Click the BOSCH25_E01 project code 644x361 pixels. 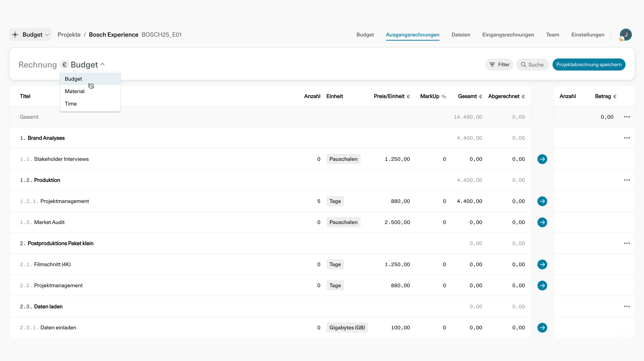pyautogui.click(x=161, y=35)
